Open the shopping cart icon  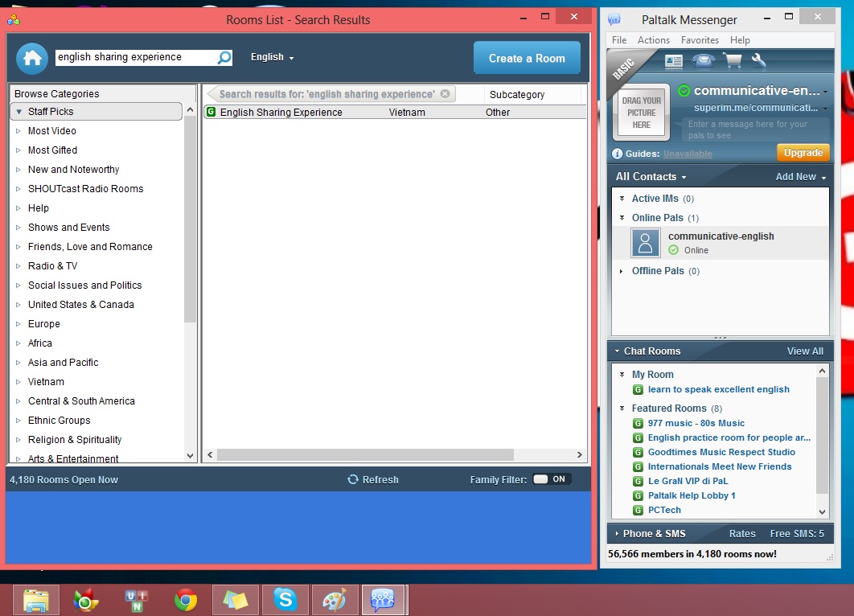tap(733, 60)
